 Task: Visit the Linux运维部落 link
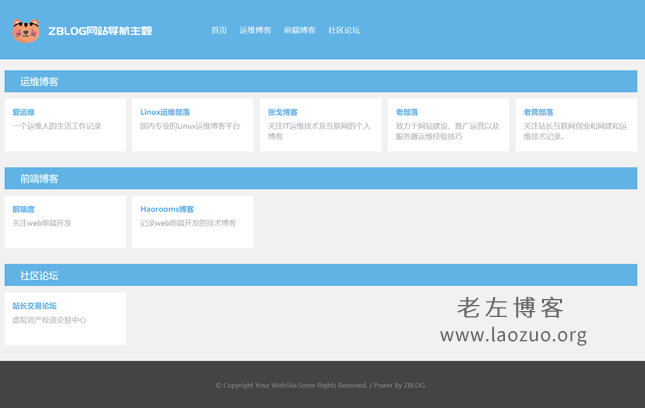(x=165, y=113)
